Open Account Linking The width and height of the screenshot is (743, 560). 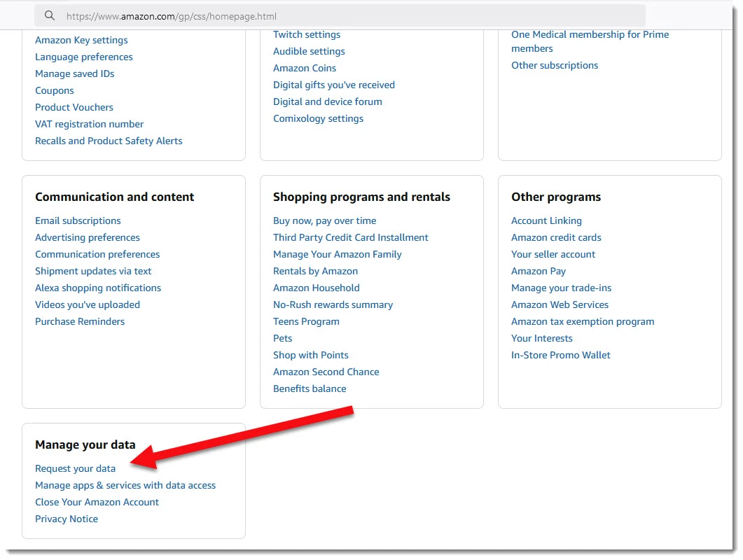coord(546,220)
